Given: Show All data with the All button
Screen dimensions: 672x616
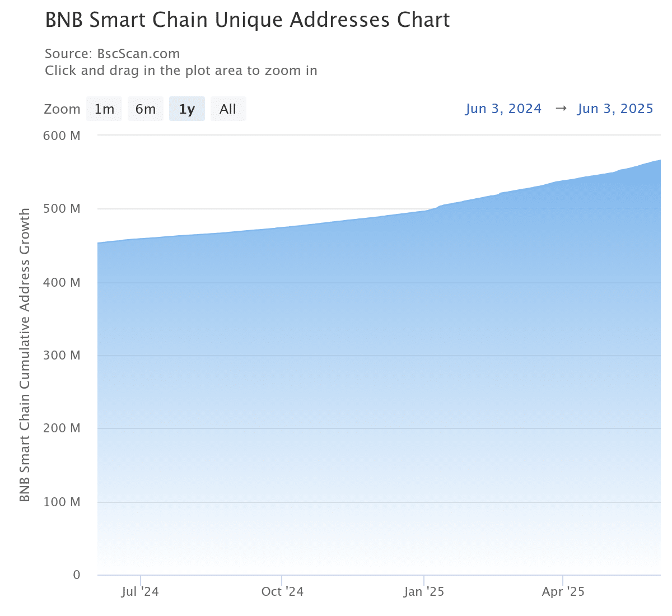Looking at the screenshot, I should click(228, 109).
